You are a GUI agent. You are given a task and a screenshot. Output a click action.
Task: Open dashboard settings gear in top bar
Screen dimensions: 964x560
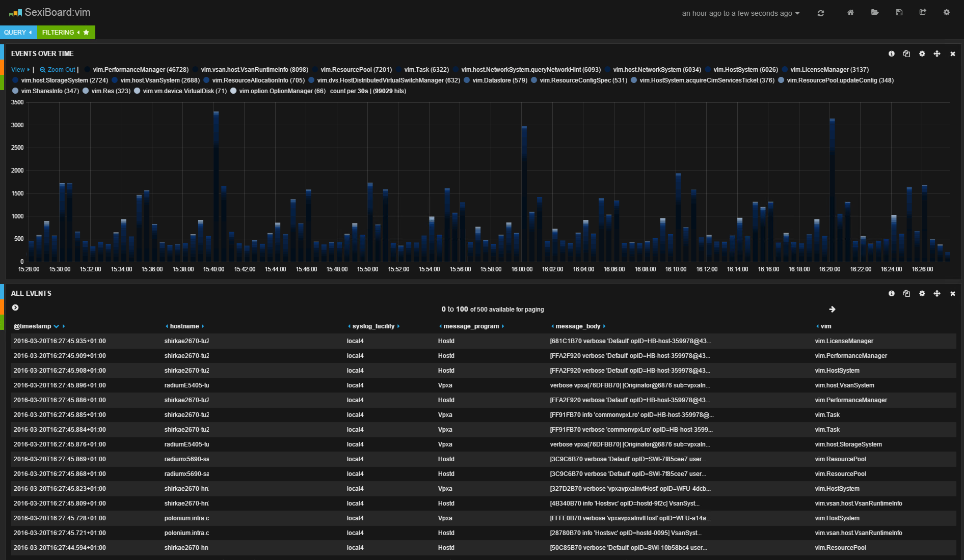[x=947, y=12]
